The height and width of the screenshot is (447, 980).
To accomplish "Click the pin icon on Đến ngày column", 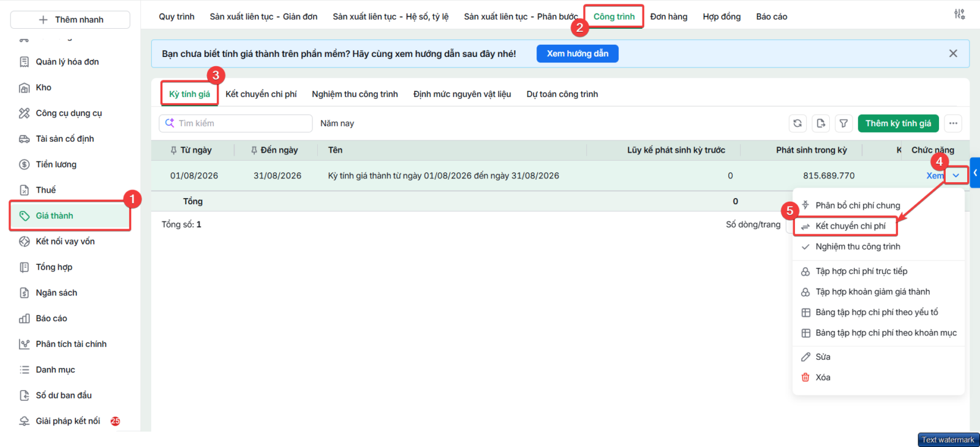I will [254, 150].
